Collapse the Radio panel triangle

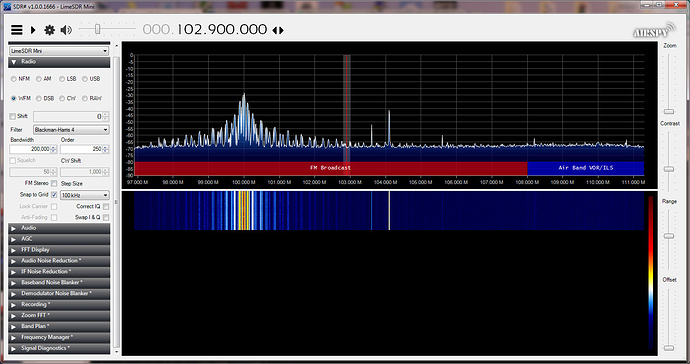click(x=14, y=62)
